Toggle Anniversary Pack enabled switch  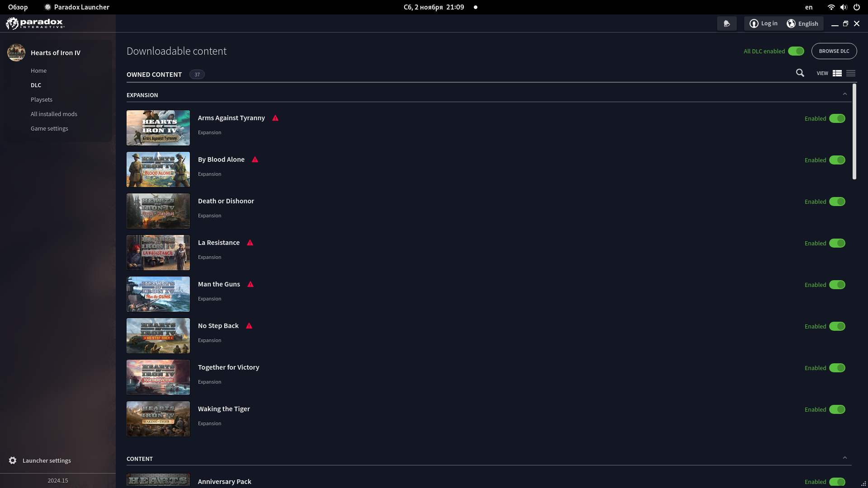[x=837, y=482]
